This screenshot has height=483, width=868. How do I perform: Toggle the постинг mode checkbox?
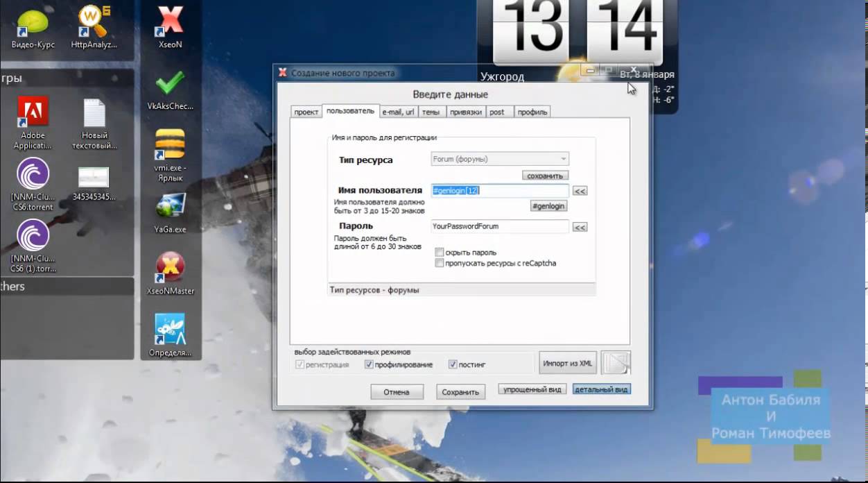(453, 364)
